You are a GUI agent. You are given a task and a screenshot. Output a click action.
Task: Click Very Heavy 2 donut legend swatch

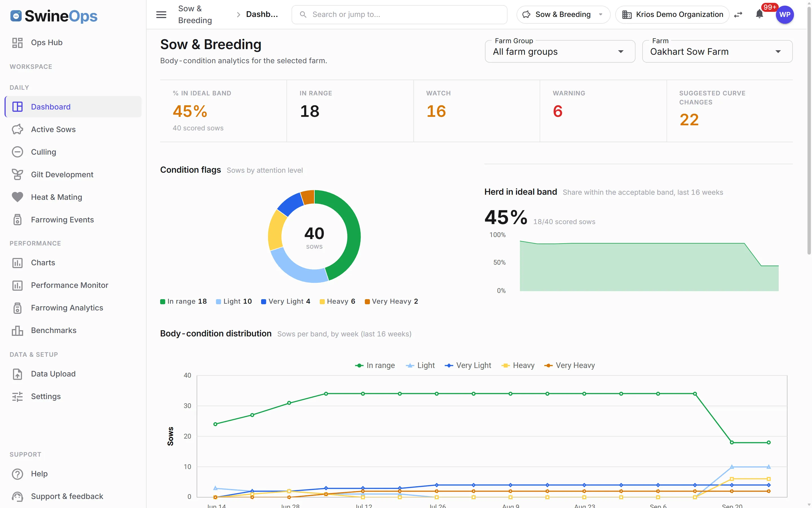click(x=367, y=302)
